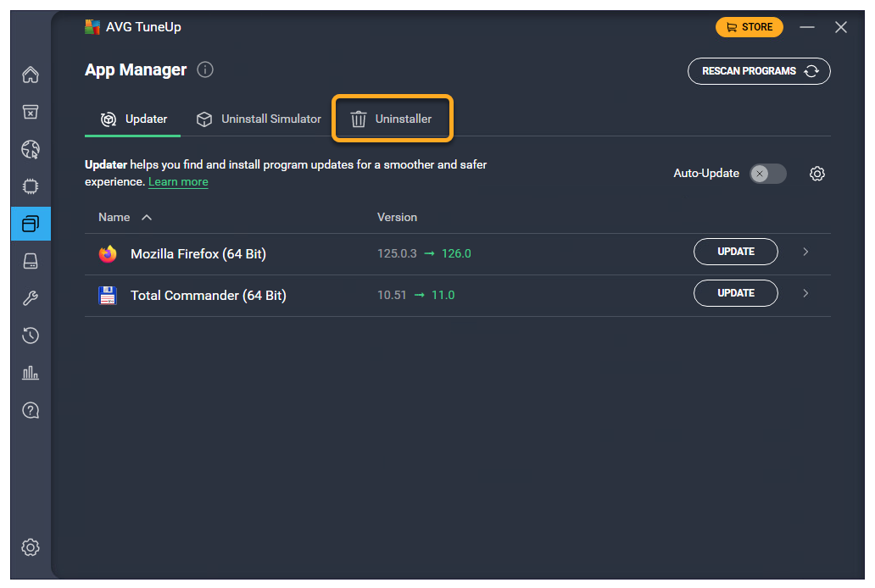Select the wrench fix problems icon
Screen dimensions: 875x588
coord(31,298)
